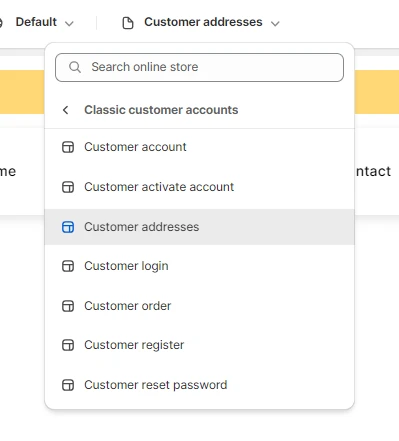
Task: Select Customer register in the menu
Action: coord(199,345)
